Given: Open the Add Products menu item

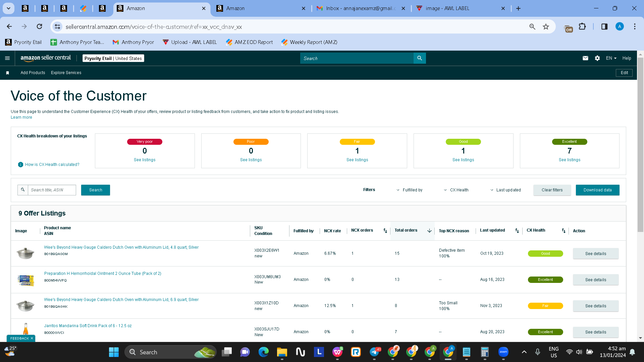Looking at the screenshot, I should pos(33,73).
